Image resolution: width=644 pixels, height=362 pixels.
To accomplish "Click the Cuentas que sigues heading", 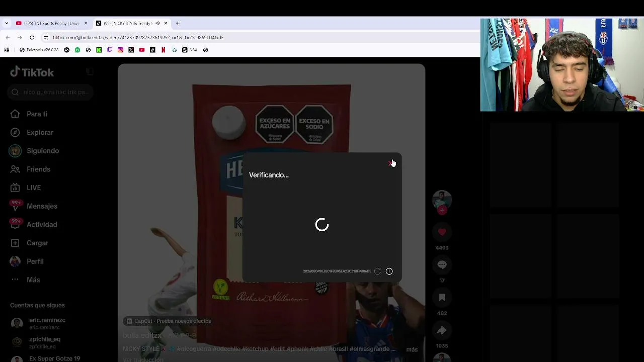I will 37,305.
